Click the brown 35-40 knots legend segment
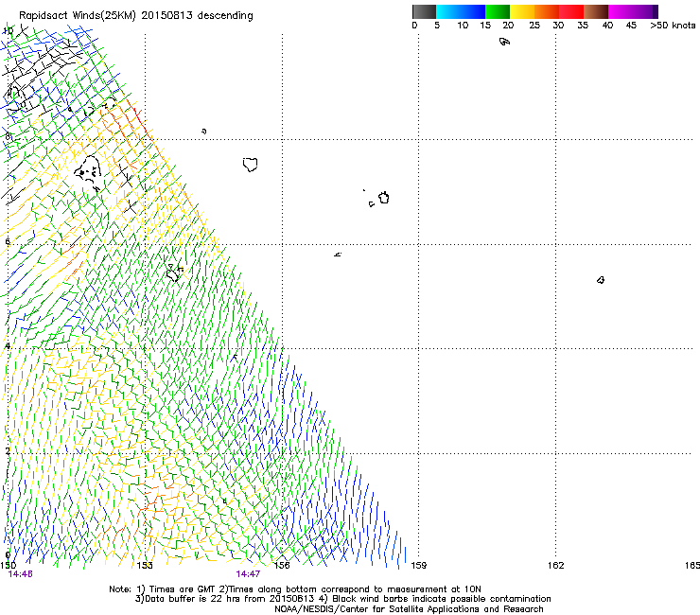 (596, 11)
